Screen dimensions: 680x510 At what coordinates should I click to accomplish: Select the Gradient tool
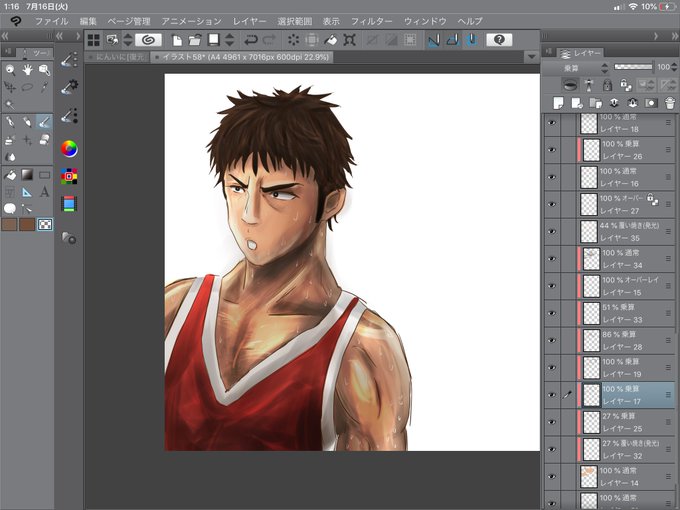tap(27, 175)
